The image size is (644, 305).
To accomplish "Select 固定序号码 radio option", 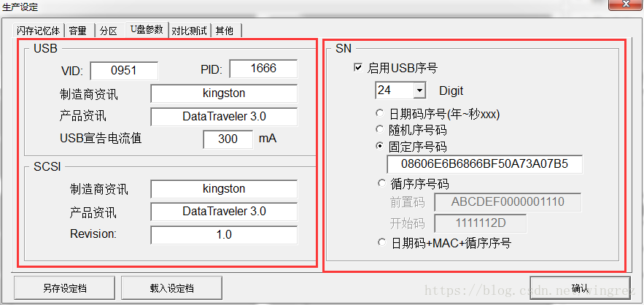I will pos(380,147).
